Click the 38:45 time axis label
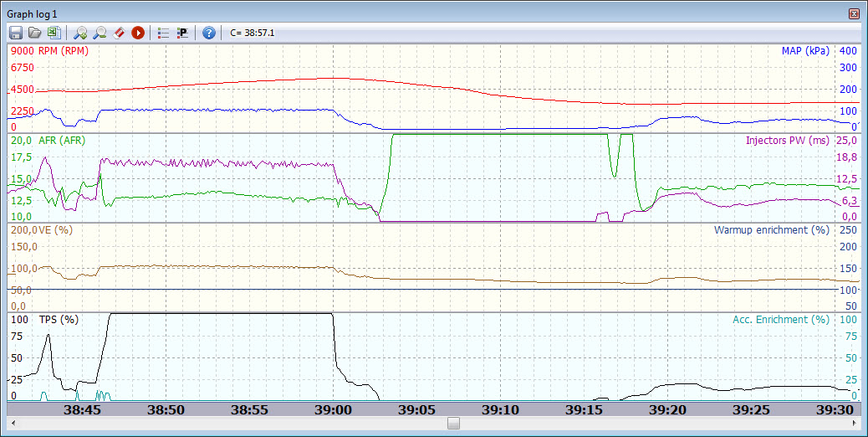 [x=82, y=409]
